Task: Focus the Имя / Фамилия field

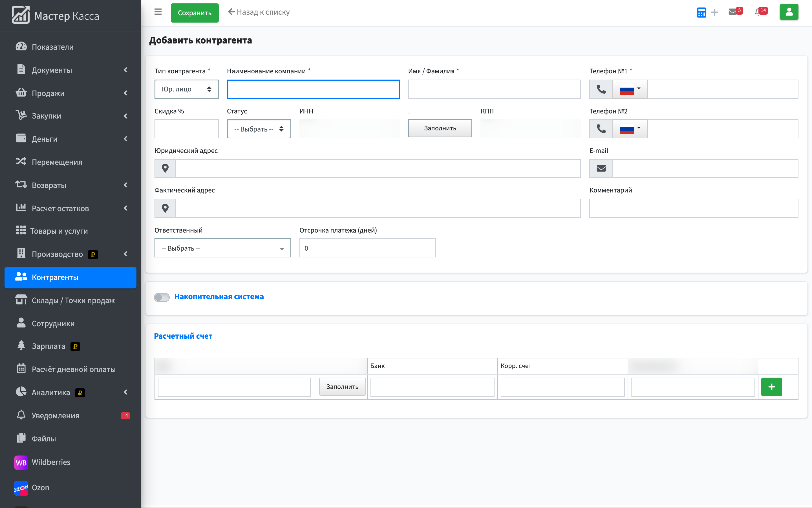Action: coord(494,89)
